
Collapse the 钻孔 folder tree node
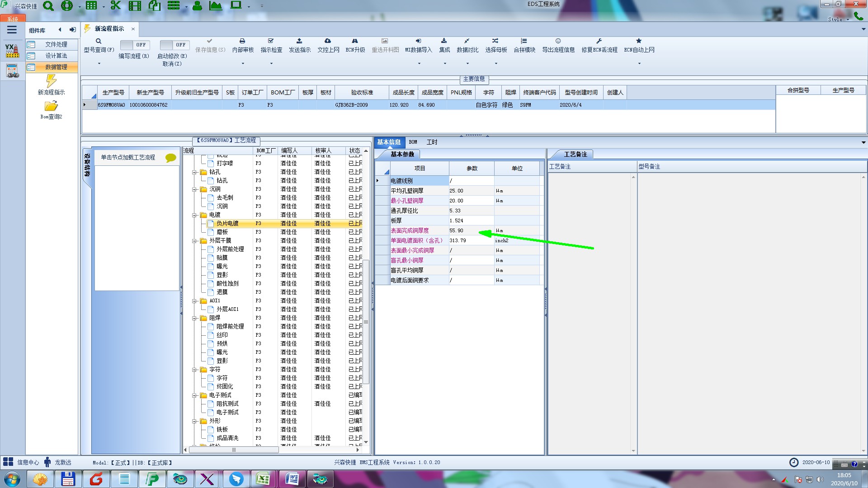[194, 172]
